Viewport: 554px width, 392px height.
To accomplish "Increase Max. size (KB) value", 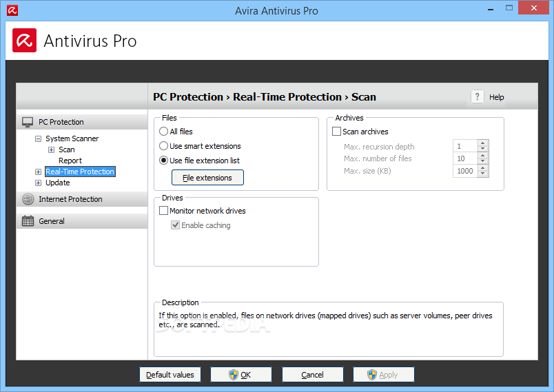I will click(482, 167).
